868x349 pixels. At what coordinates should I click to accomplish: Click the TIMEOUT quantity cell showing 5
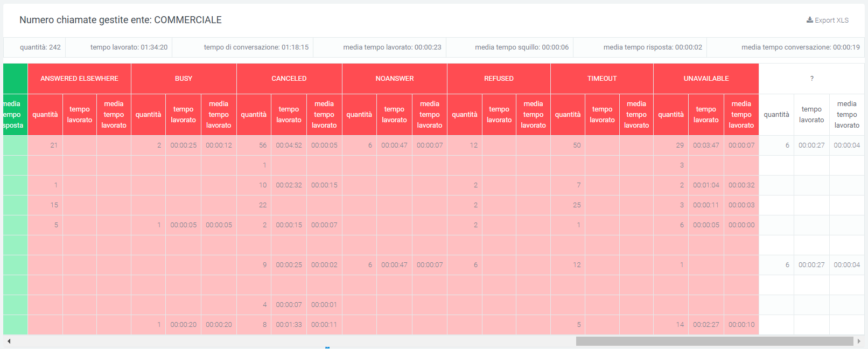pos(568,325)
